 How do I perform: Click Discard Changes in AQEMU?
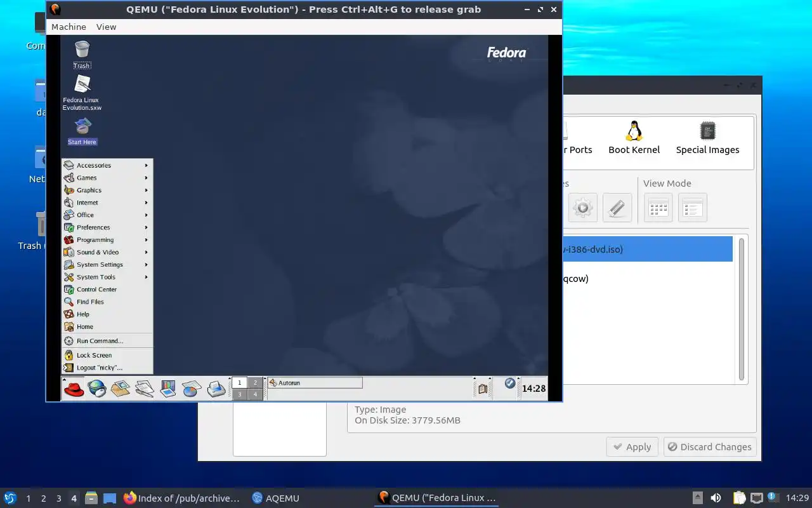coord(709,447)
